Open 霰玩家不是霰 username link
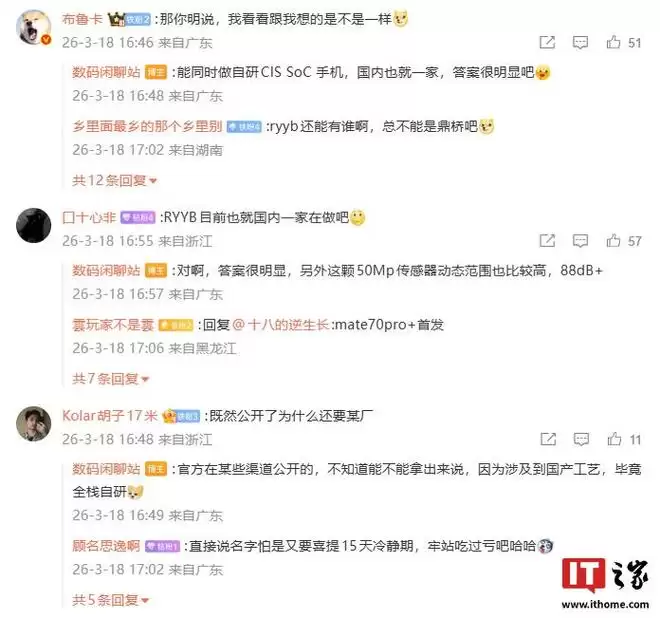 click(x=113, y=325)
